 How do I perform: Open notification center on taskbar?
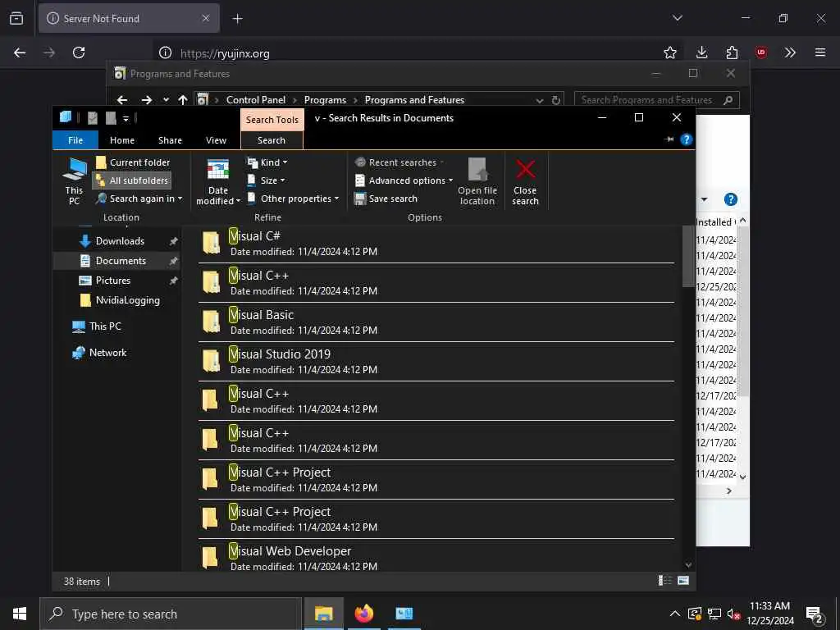(x=815, y=614)
